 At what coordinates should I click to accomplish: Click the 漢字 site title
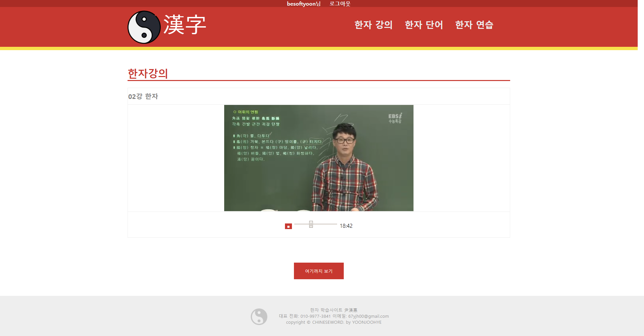click(x=184, y=26)
